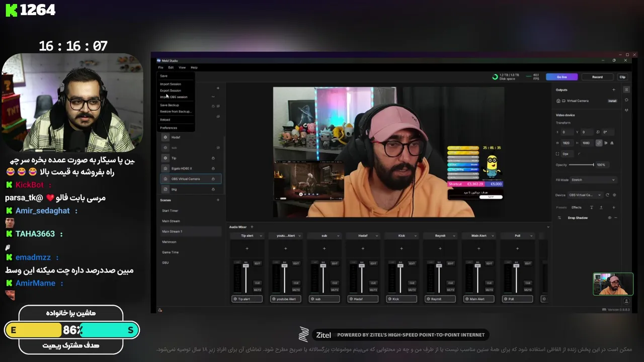Click the flip horizontal icon
The width and height of the screenshot is (644, 362).
pos(605,143)
